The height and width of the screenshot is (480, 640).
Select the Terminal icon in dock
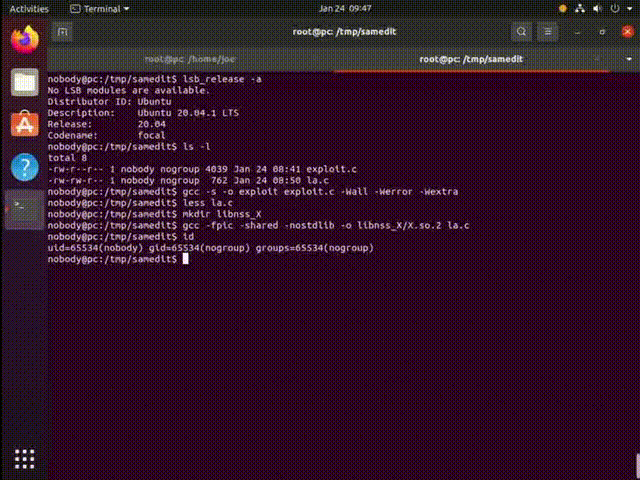coord(24,209)
